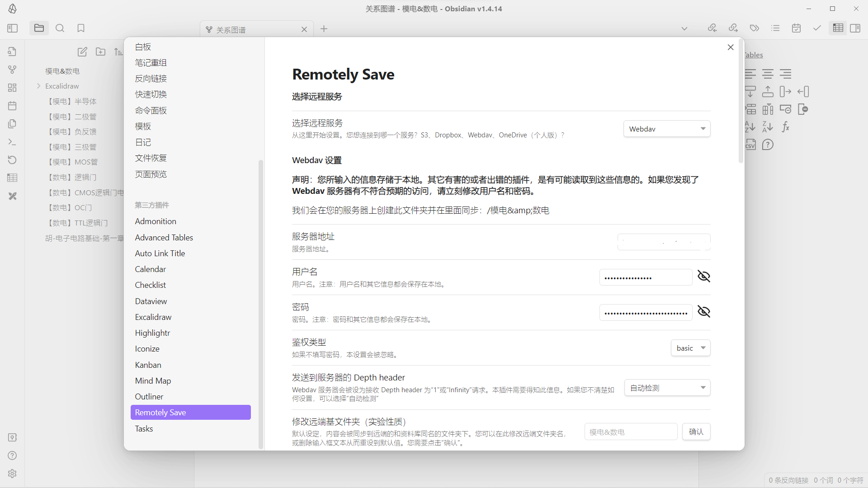Reveal the password with the eye icon

tap(704, 311)
